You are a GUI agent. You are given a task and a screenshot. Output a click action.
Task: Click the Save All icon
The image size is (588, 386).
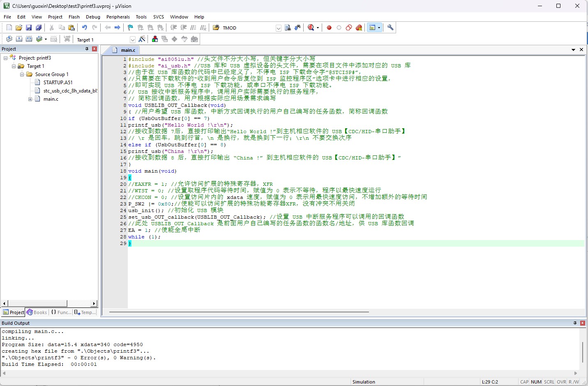(x=39, y=28)
